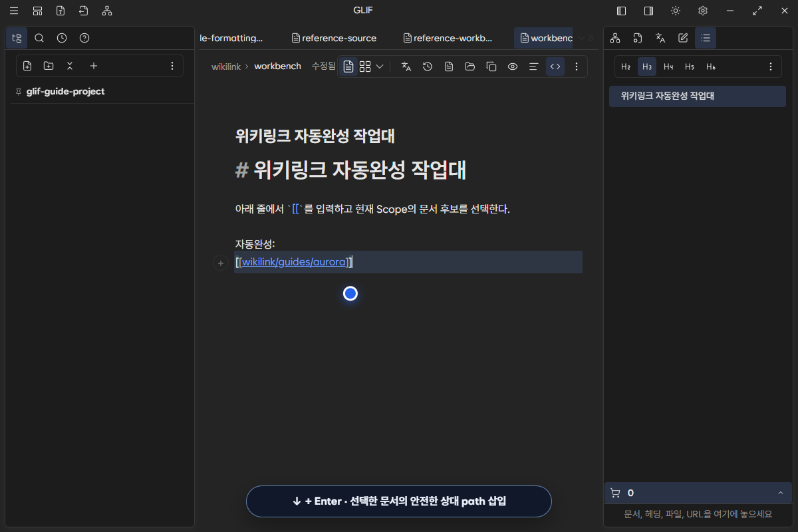
Task: Select the outline list tab in right panel
Action: (x=706, y=38)
